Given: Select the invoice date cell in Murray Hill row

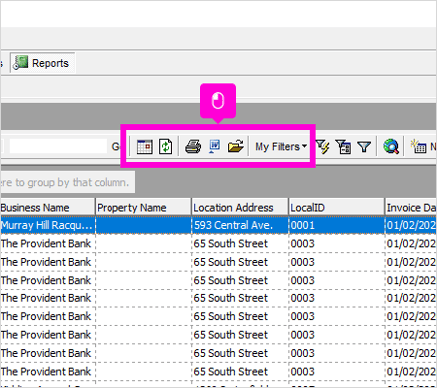Looking at the screenshot, I should pos(411,225).
